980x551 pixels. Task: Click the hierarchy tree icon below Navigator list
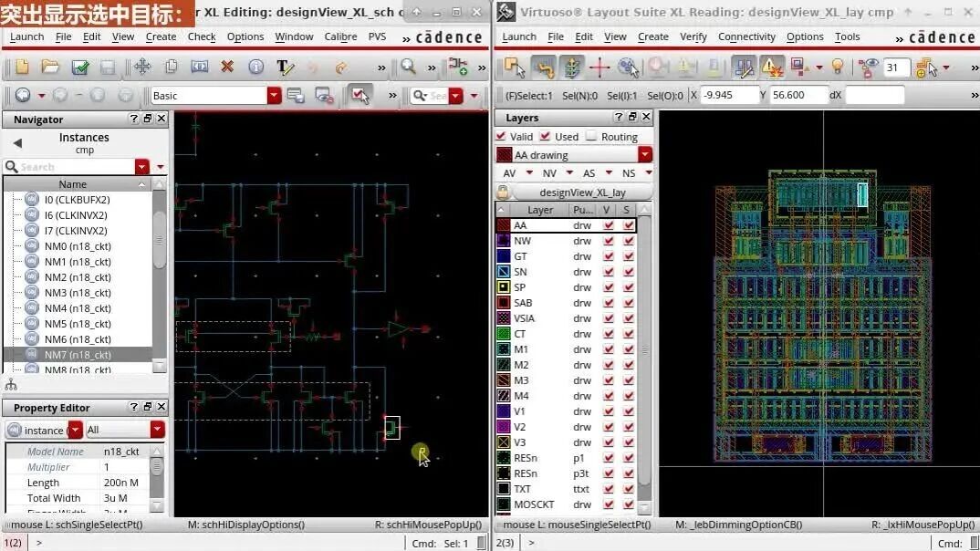tap(11, 385)
